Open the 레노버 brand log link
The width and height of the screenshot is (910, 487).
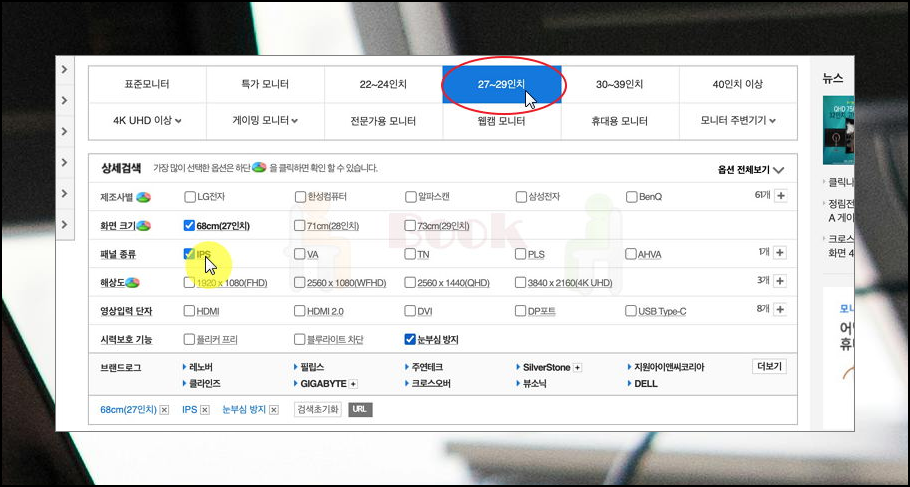[201, 367]
